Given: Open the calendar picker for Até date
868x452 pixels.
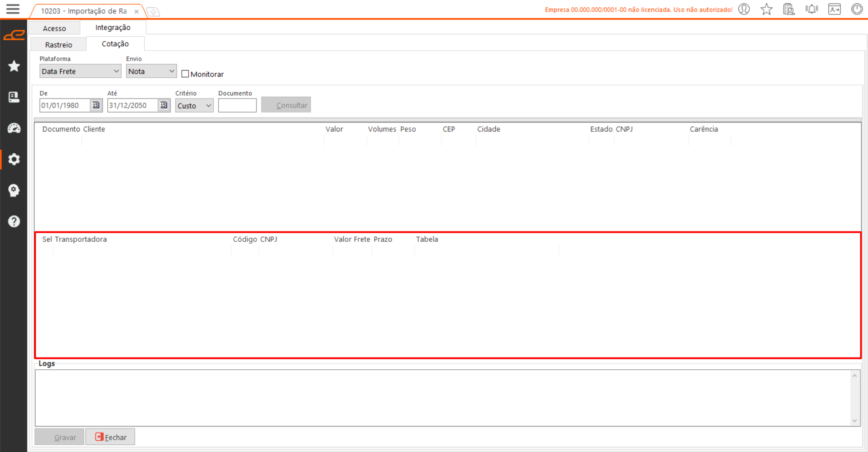Looking at the screenshot, I should [164, 105].
